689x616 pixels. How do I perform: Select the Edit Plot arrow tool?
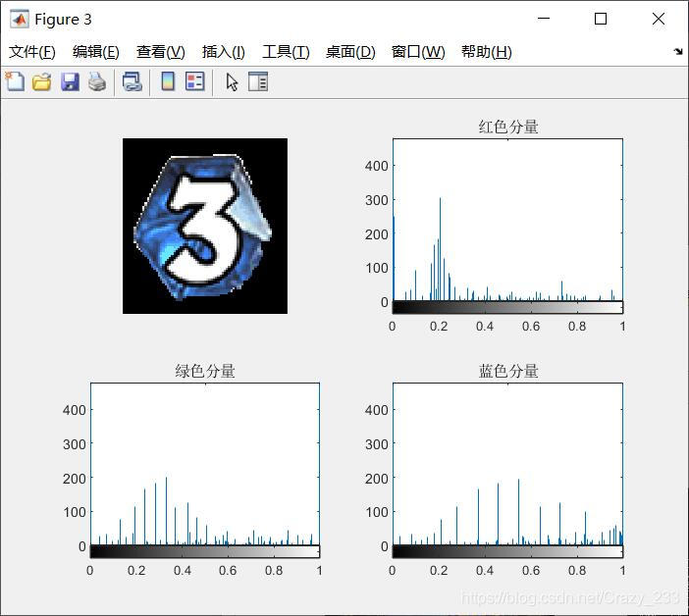pos(232,82)
